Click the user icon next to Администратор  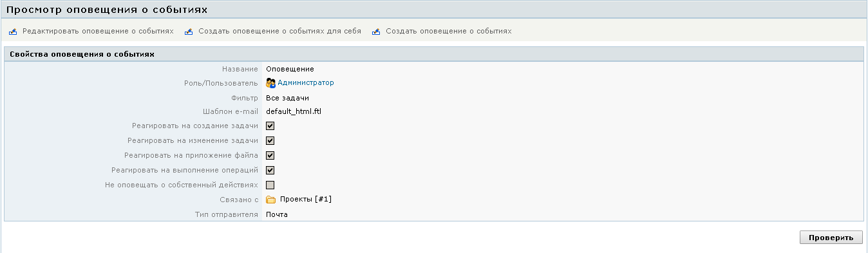pyautogui.click(x=271, y=83)
